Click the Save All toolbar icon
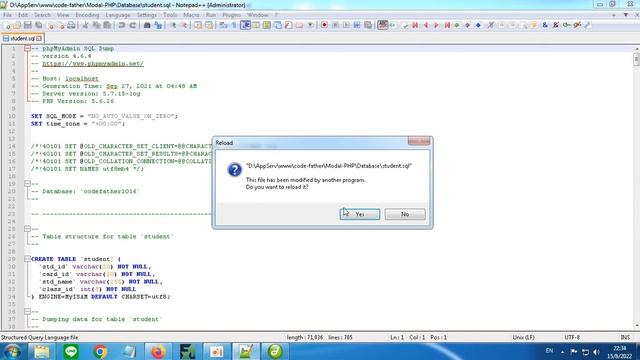The width and height of the screenshot is (640, 360). pyautogui.click(x=39, y=25)
